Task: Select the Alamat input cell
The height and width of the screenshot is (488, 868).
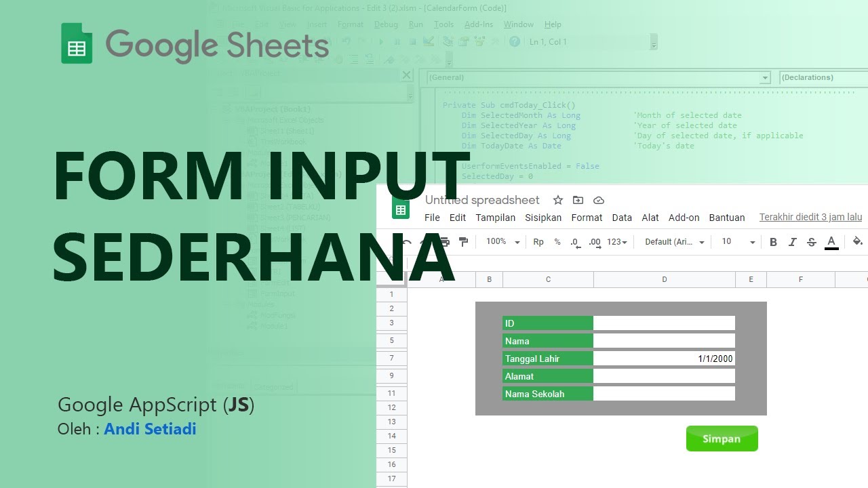Action: pos(664,376)
